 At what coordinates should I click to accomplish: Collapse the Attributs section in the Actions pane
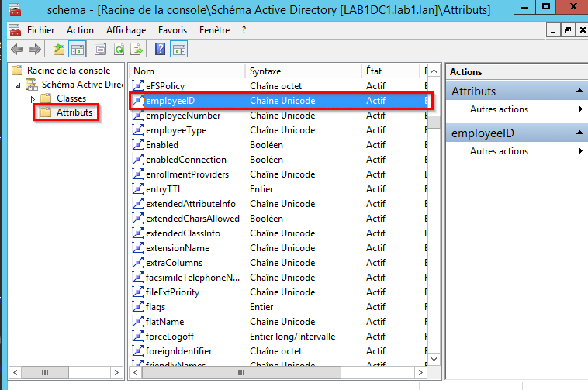pos(579,91)
